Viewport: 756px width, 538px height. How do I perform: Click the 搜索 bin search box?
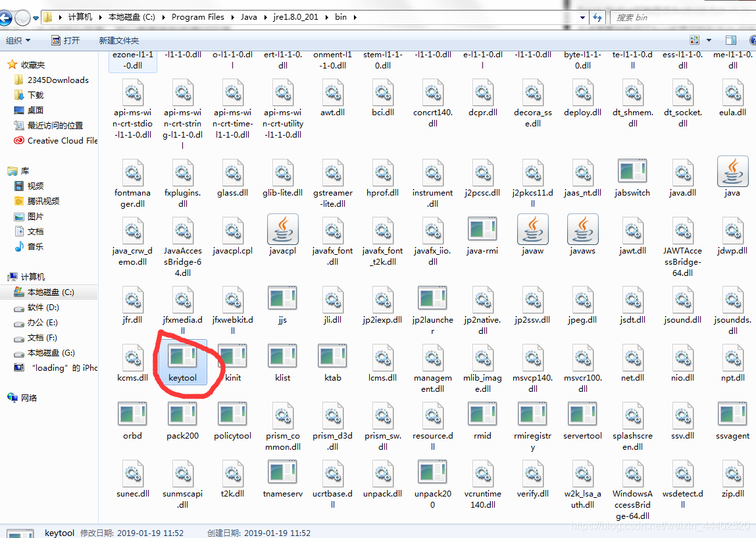682,17
